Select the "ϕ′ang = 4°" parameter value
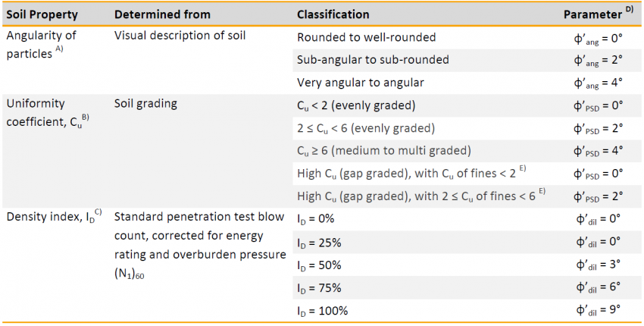This screenshot has width=644, height=326. [x=599, y=82]
